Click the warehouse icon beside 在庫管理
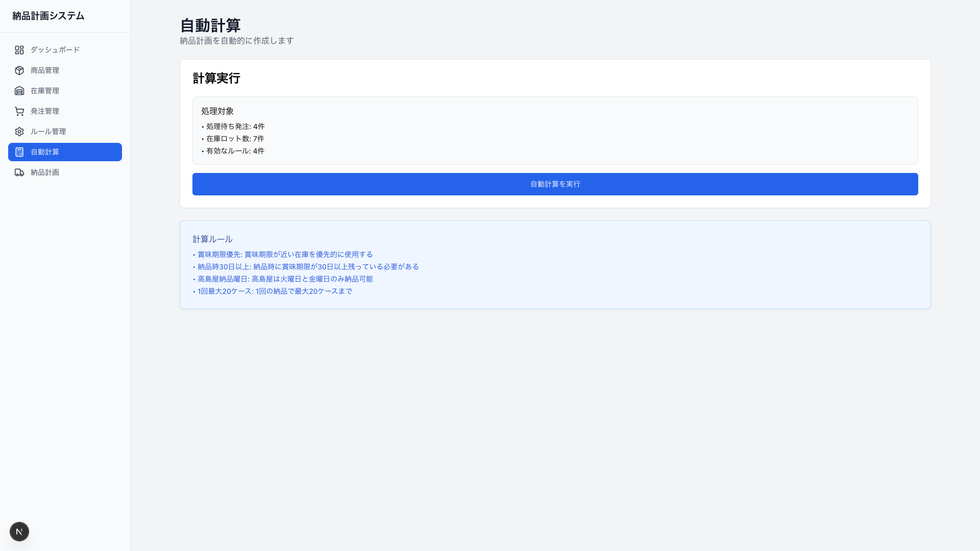 (x=19, y=90)
